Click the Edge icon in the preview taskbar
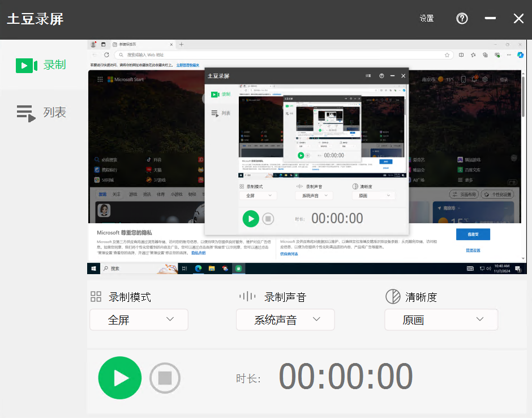The height and width of the screenshot is (418, 532). point(199,268)
